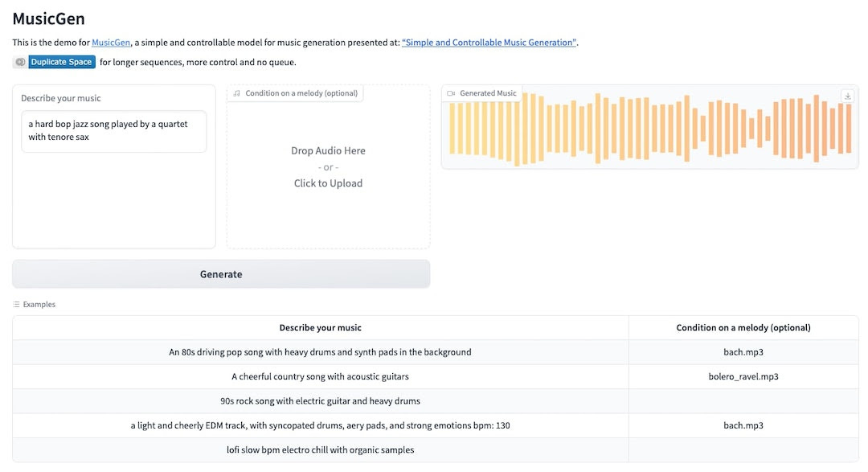Click the Duplicate Space badge
Image resolution: width=868 pixels, height=472 pixels.
[61, 62]
